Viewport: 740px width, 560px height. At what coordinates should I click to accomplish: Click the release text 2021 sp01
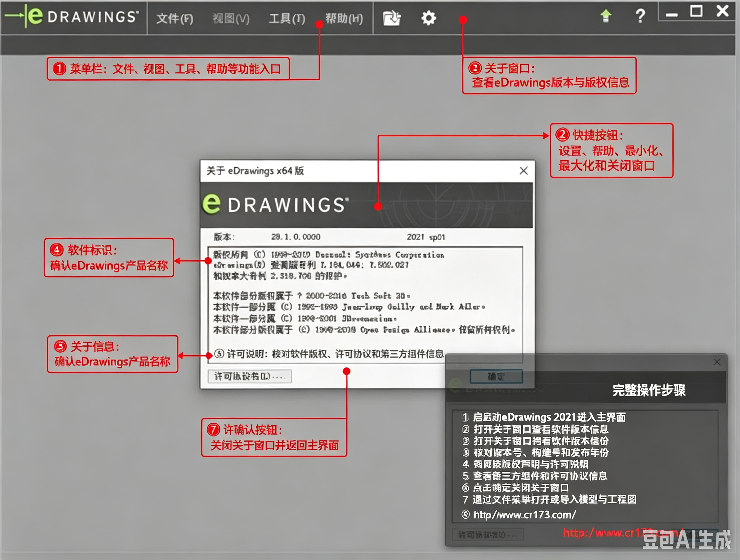426,237
